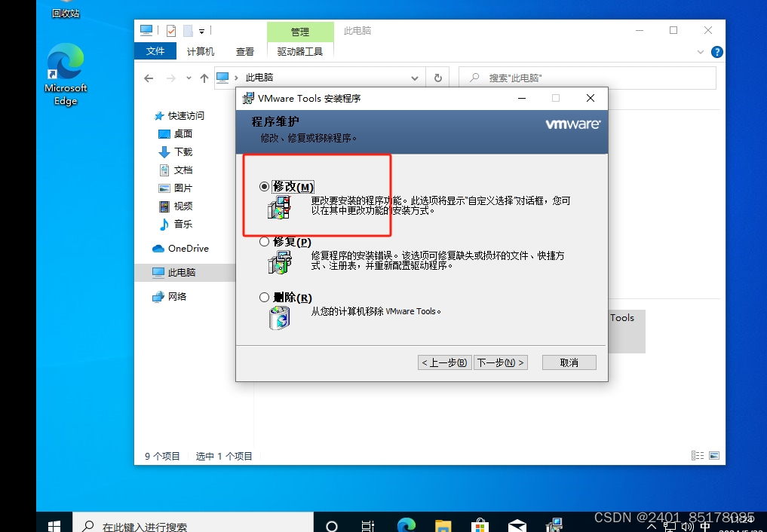Viewport: 767px width, 532px height.
Task: Click the modify program installer icon
Action: (279, 207)
